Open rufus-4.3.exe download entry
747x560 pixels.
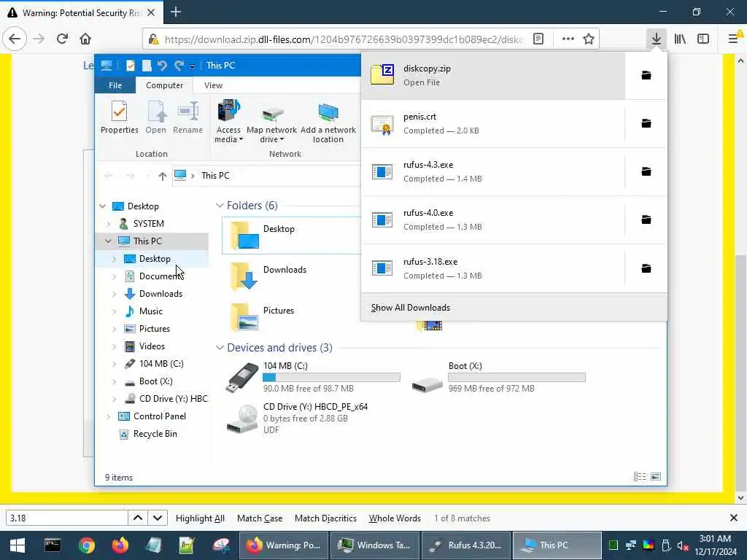pos(493,171)
